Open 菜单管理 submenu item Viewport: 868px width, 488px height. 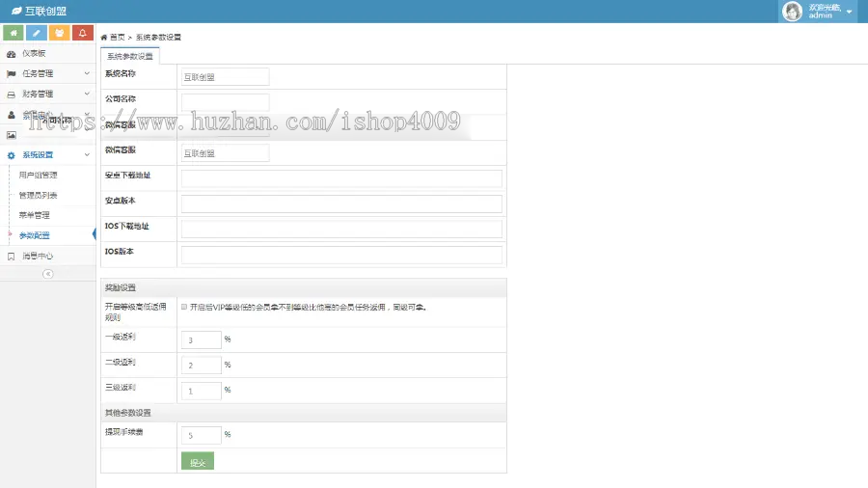[35, 215]
